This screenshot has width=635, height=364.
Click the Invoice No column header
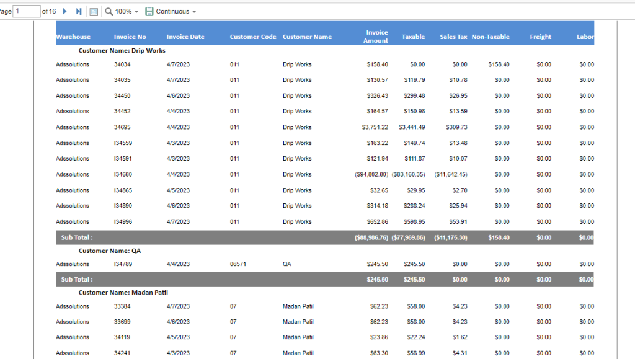point(130,37)
